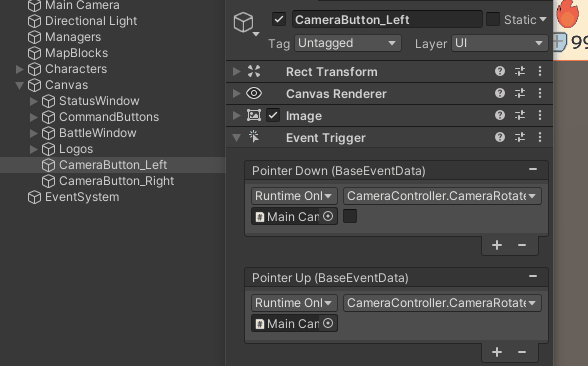Open Canvas Renderer preset settings icon
The image size is (588, 366).
point(520,93)
